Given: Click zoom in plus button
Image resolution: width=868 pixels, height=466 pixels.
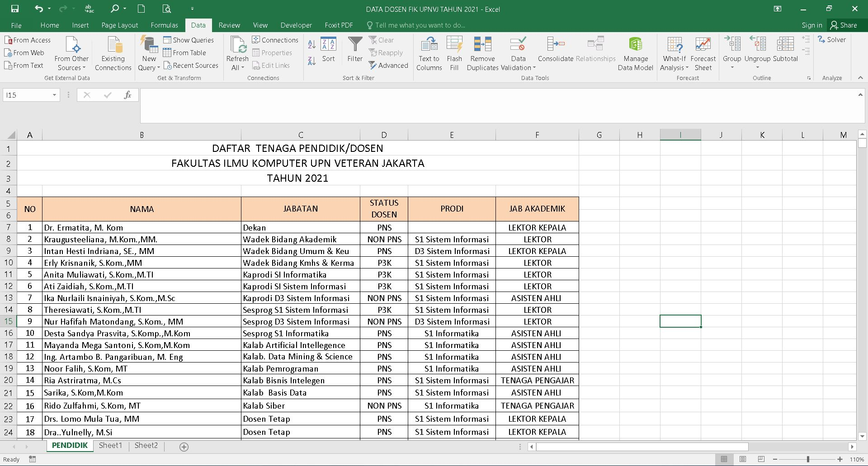Looking at the screenshot, I should click(840, 459).
